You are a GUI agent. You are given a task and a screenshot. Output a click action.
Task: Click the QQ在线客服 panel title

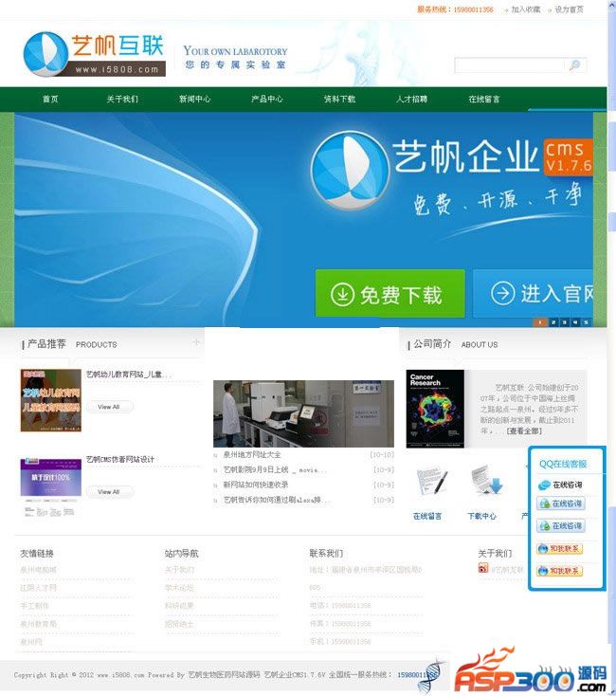(x=563, y=464)
